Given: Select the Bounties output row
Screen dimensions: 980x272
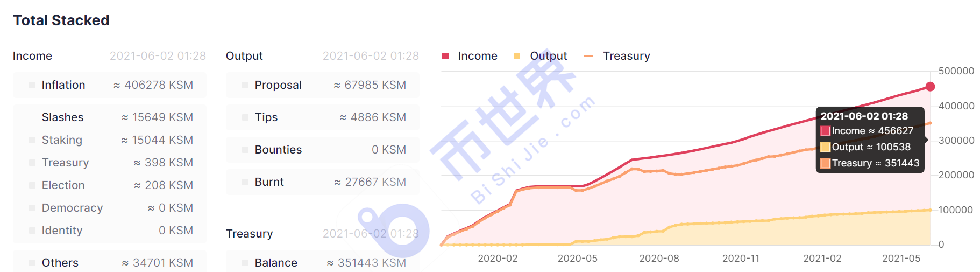Looking at the screenshot, I should tap(323, 150).
